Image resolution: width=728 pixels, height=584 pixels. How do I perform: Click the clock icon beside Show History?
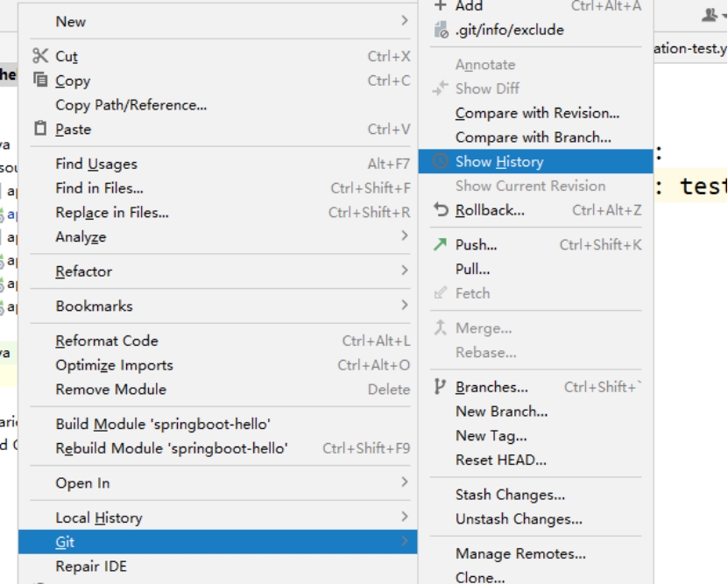click(x=441, y=162)
